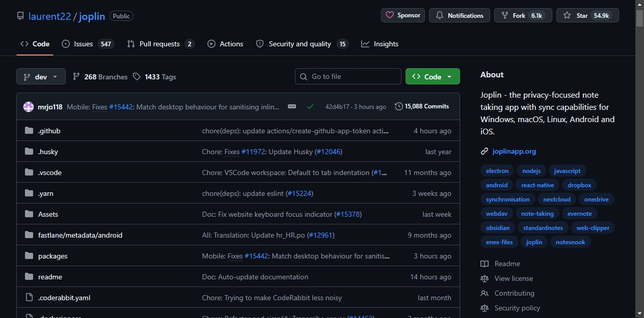Click the View license scale icon
Viewport: 644px width, 318px height.
point(485,278)
